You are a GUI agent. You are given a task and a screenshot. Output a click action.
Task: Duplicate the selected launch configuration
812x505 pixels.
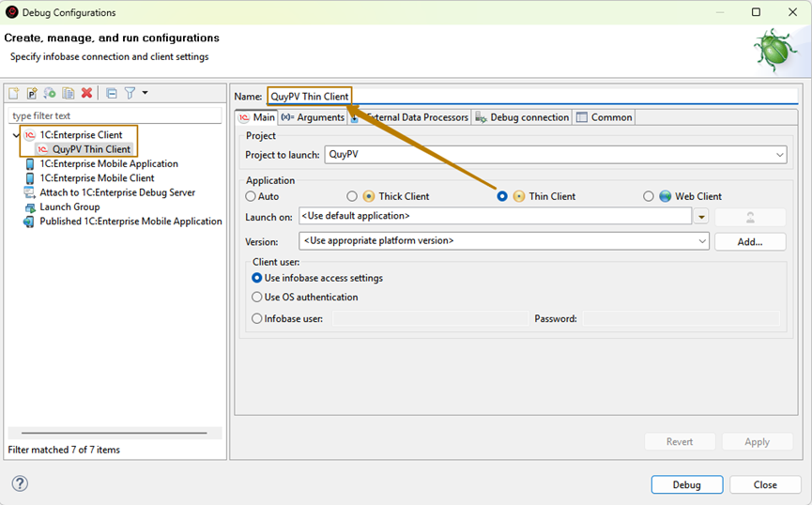click(69, 93)
